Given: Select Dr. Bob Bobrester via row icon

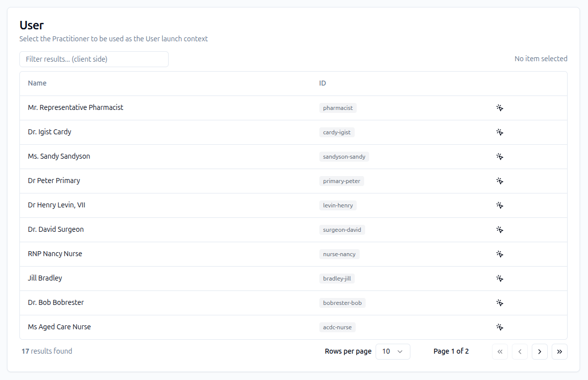Looking at the screenshot, I should [500, 303].
